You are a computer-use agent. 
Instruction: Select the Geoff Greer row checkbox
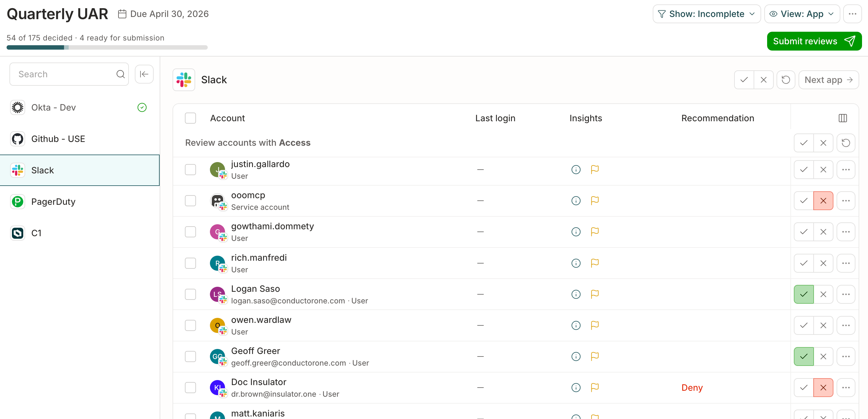coord(190,356)
